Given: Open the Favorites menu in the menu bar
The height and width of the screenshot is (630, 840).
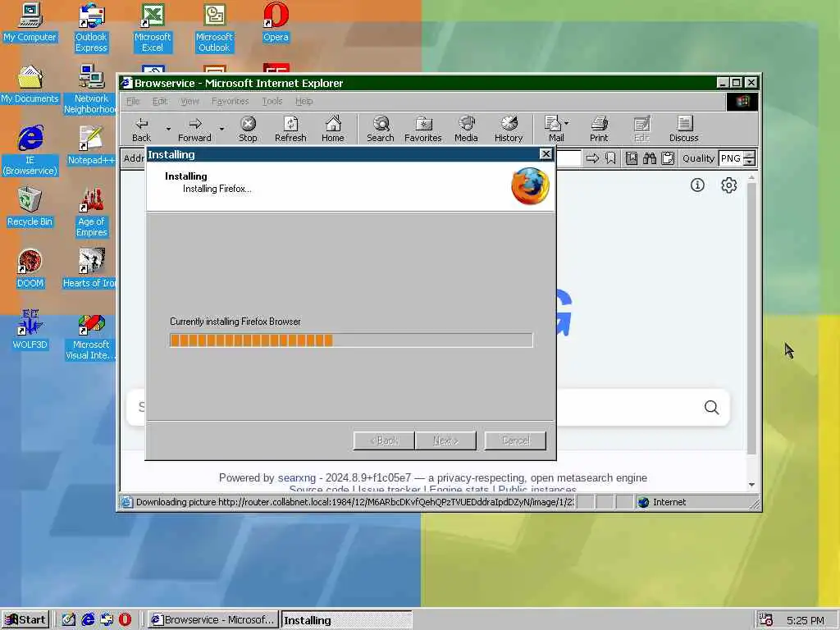Looking at the screenshot, I should click(x=230, y=101).
